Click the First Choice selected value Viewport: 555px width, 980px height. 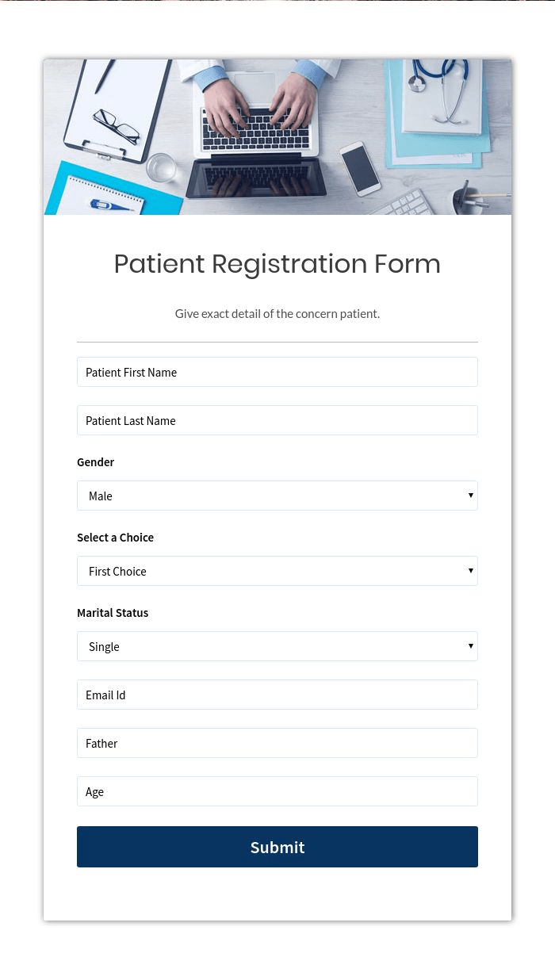pos(117,570)
